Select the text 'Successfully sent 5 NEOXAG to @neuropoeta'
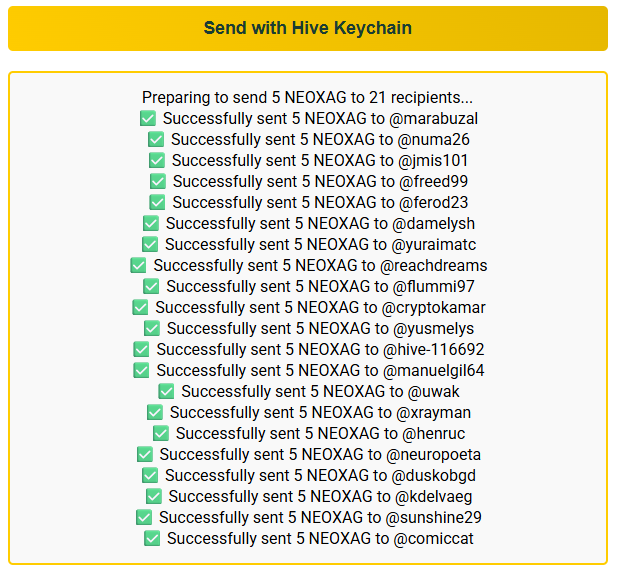 point(320,454)
